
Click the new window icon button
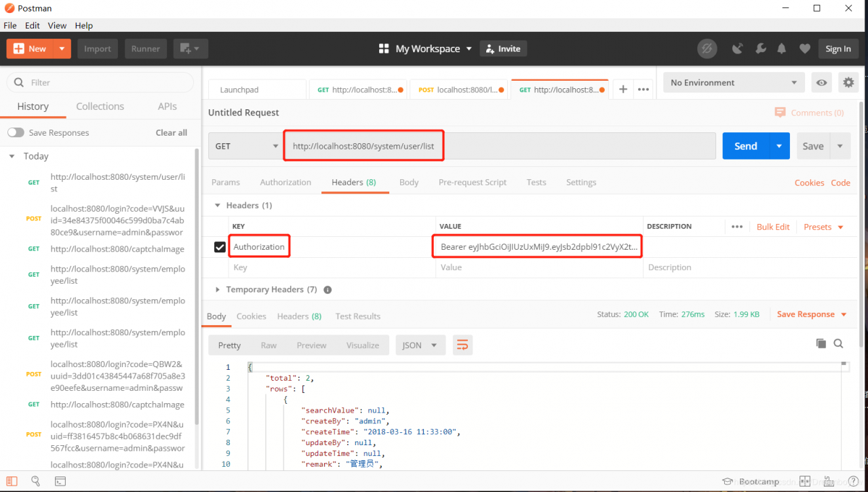tap(191, 49)
